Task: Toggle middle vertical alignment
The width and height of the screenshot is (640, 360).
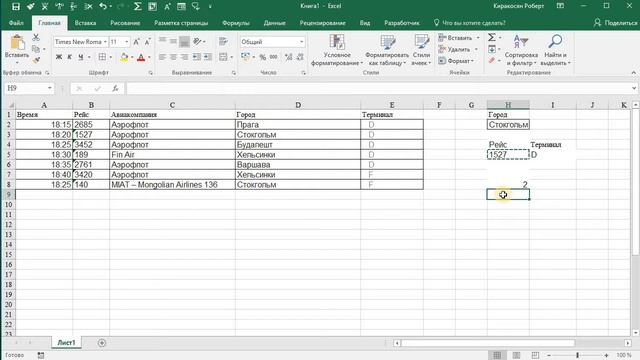Action: pyautogui.click(x=173, y=42)
